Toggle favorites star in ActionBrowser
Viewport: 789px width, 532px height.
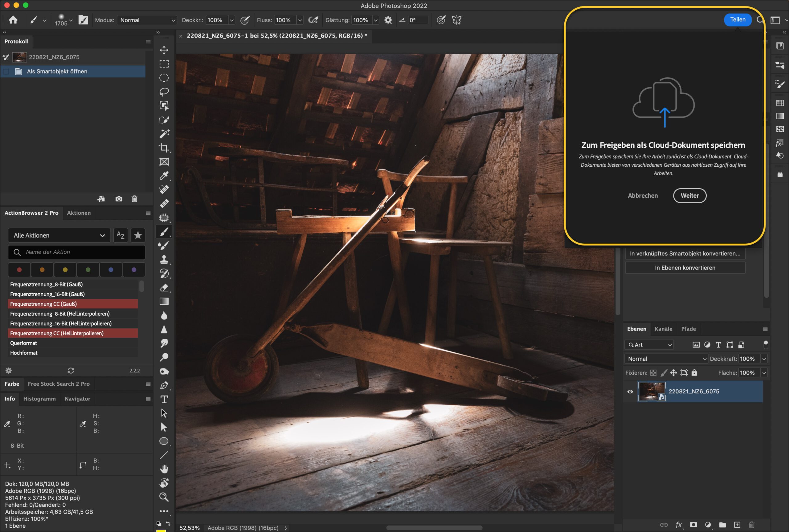(138, 235)
